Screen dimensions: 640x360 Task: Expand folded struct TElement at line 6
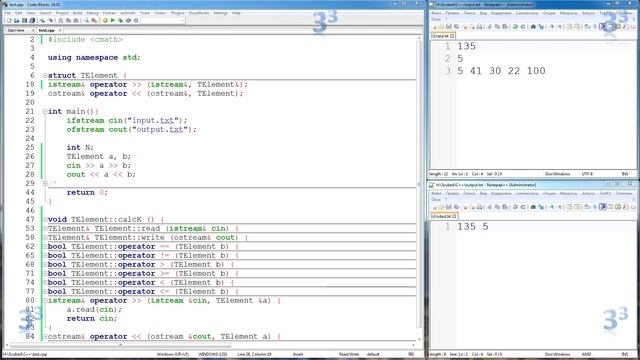click(45, 76)
